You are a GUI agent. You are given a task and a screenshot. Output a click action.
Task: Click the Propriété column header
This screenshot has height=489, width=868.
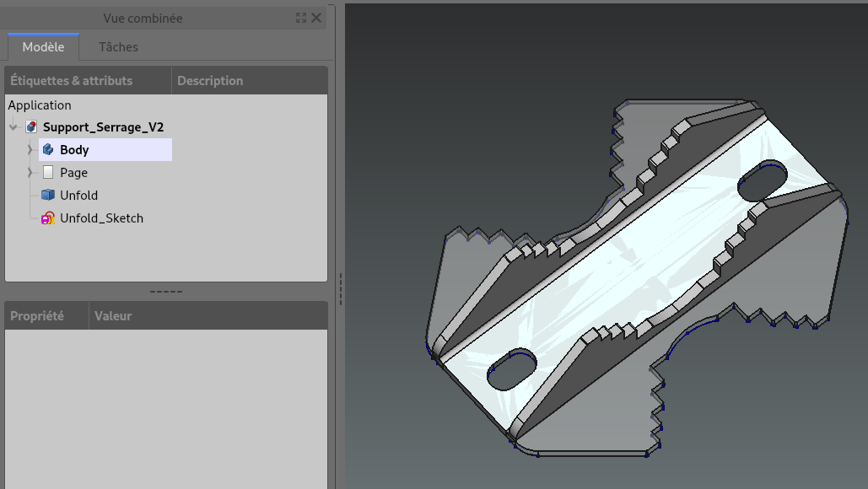(x=37, y=316)
